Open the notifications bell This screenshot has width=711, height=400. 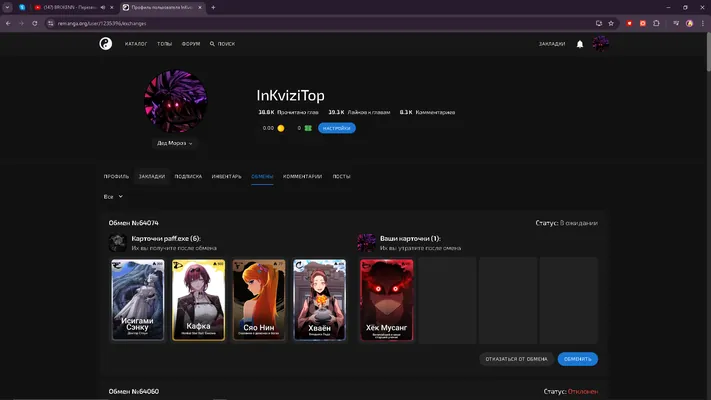580,44
